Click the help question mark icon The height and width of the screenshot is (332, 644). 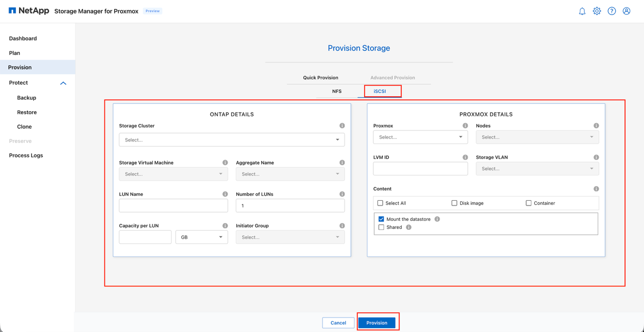tap(612, 11)
